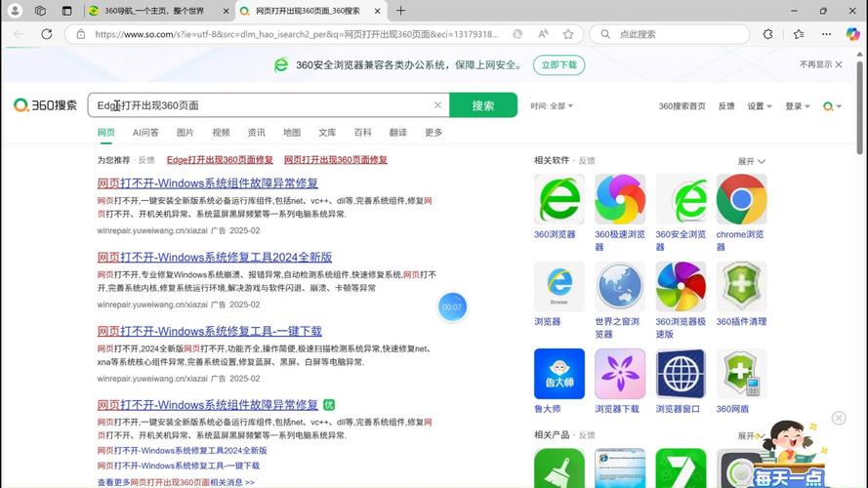Screen dimensions: 868x488
Task: Open the Edge workspaces icon
Action: point(40,11)
